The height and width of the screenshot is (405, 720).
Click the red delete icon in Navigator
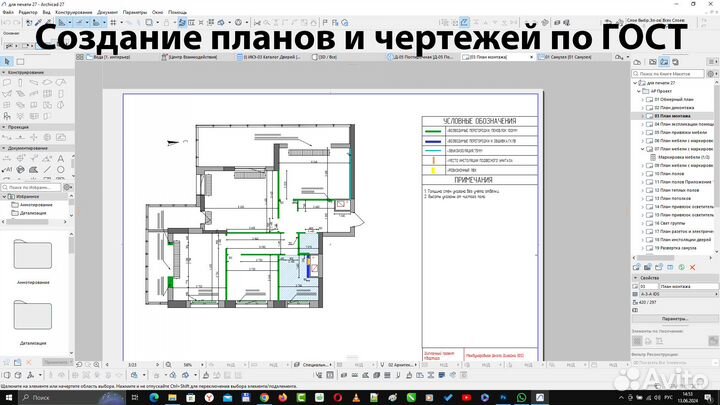click(692, 267)
